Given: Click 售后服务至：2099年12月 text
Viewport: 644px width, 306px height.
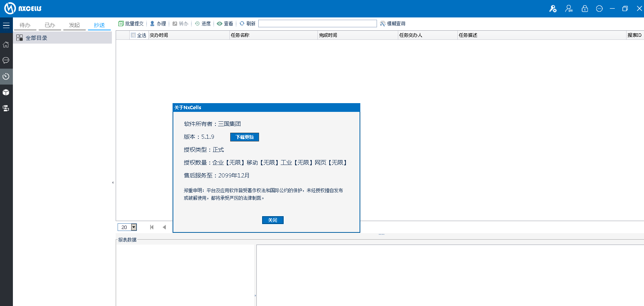Looking at the screenshot, I should 217,176.
